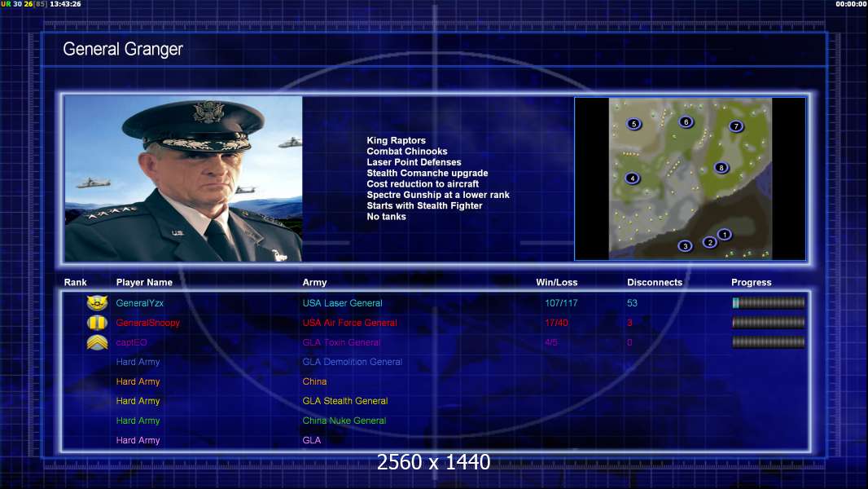This screenshot has height=489, width=868.
Task: Click GLA Stealth General army text
Action: [345, 401]
